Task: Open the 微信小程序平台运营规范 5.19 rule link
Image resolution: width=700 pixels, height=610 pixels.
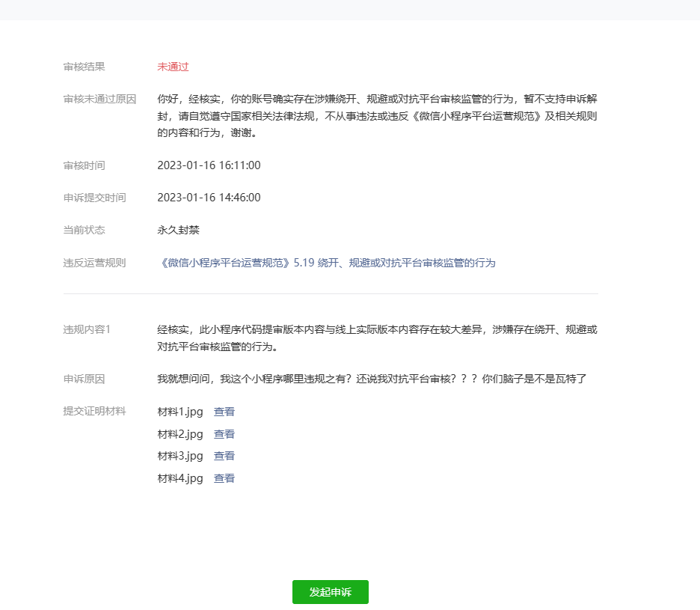Action: pos(326,263)
